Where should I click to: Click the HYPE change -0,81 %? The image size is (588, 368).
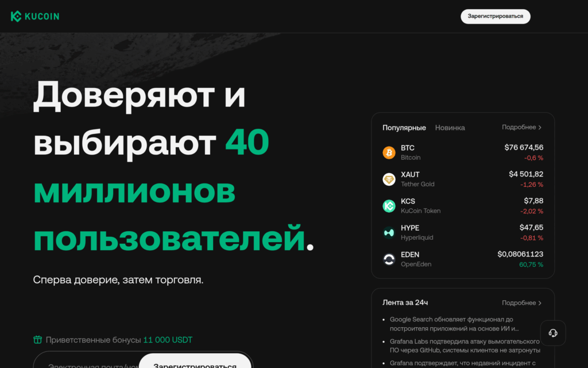coord(532,238)
